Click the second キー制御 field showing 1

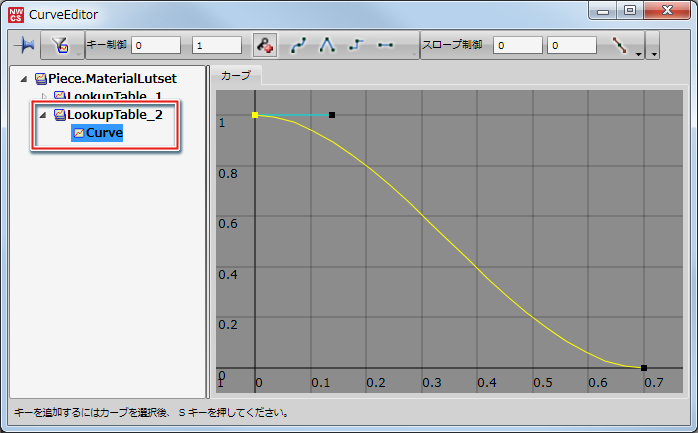[216, 45]
